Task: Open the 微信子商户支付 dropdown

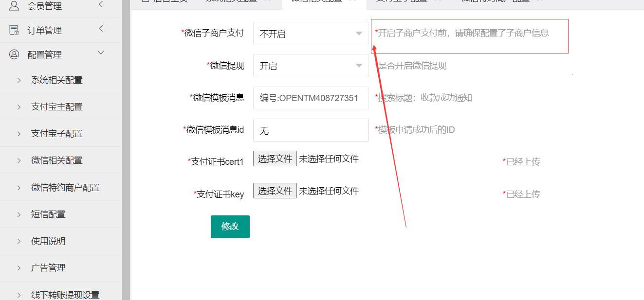Action: pos(311,34)
